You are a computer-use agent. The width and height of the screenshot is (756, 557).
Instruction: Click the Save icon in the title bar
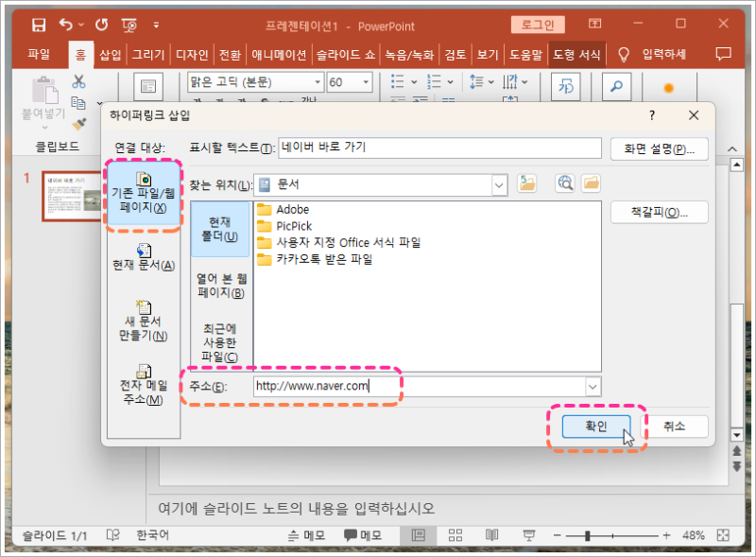(x=39, y=25)
